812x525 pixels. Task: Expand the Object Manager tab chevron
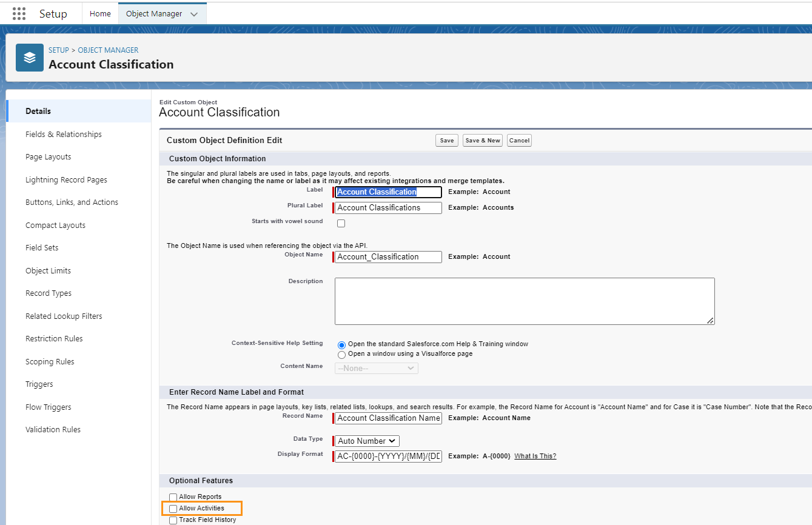[194, 14]
